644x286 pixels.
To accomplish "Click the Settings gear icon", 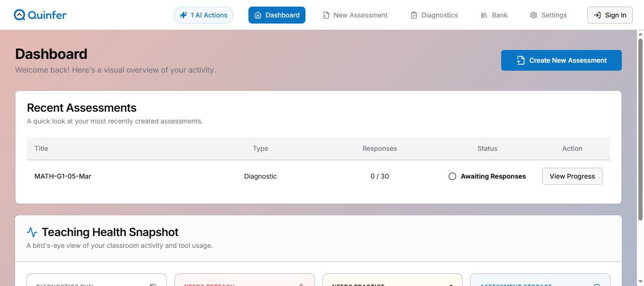I will tap(534, 15).
